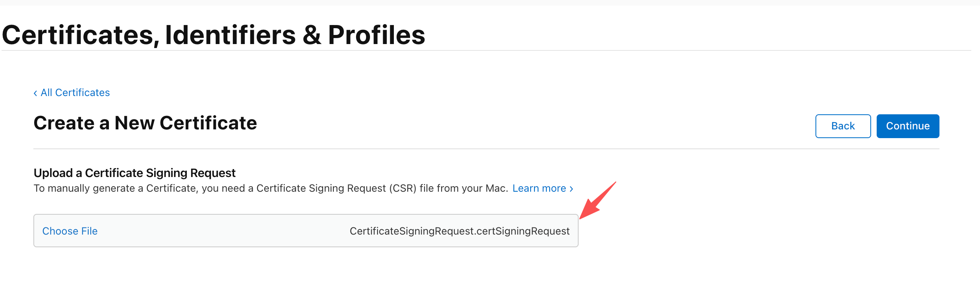This screenshot has width=980, height=281.
Task: Click the back chevron beside All Certificates
Action: (35, 93)
